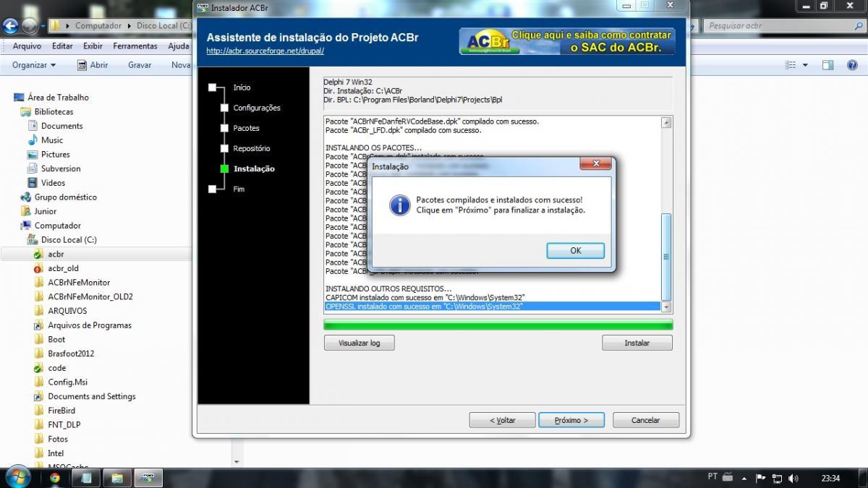Click the log scrollbar down arrow
This screenshot has width=868, height=488.
pyautogui.click(x=666, y=307)
